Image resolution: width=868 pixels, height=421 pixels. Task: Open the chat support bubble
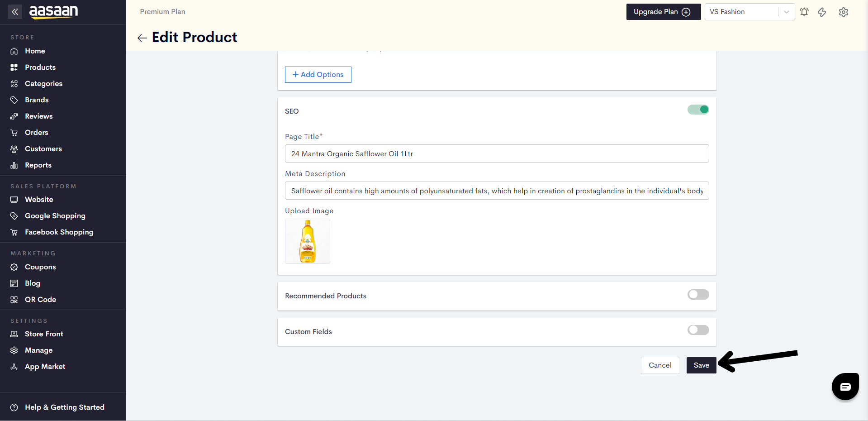click(x=845, y=387)
